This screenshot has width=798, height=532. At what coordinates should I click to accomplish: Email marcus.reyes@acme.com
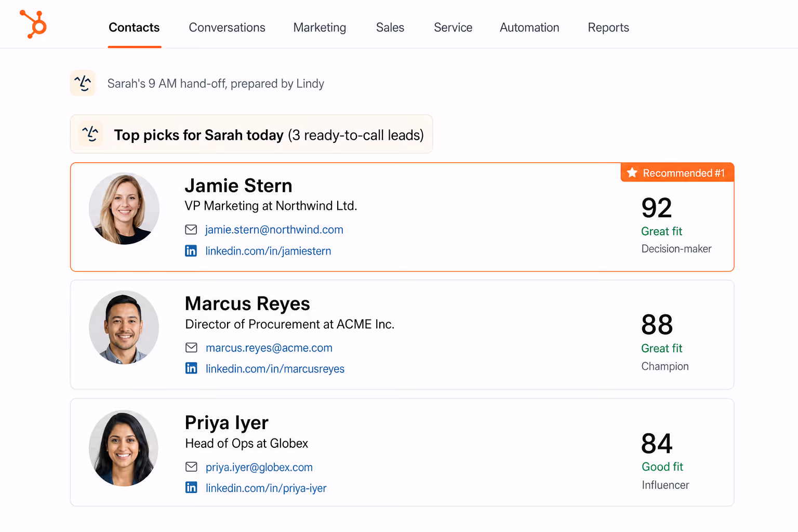269,348
